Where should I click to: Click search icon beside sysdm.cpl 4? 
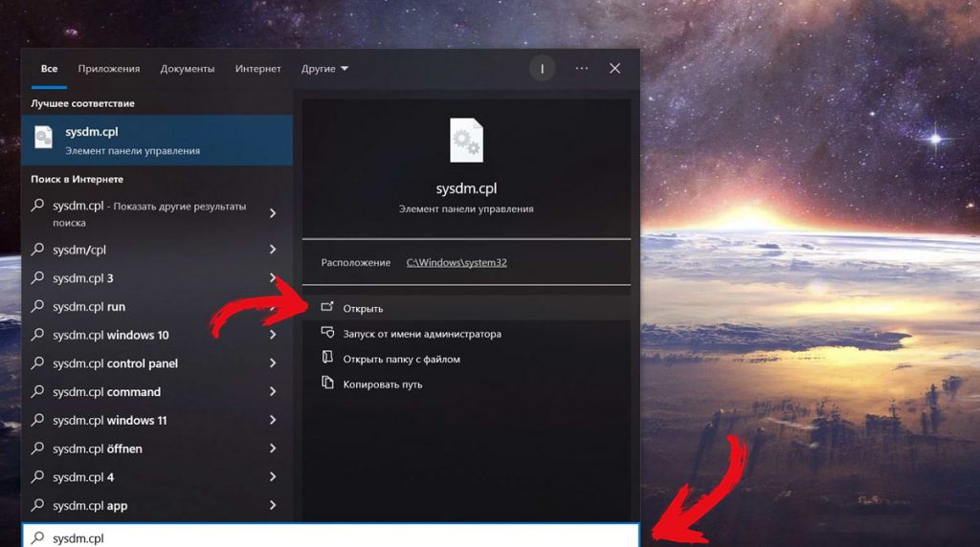tap(37, 476)
